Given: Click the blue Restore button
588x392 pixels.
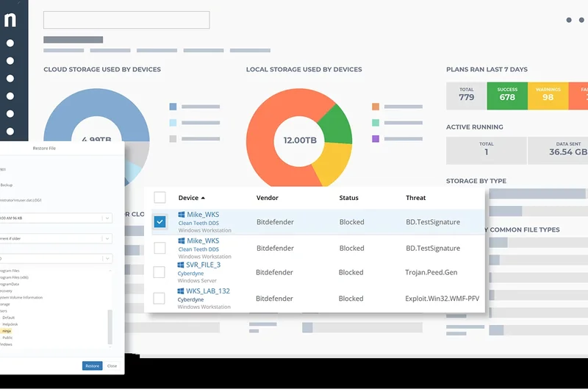Looking at the screenshot, I should click(x=92, y=366).
